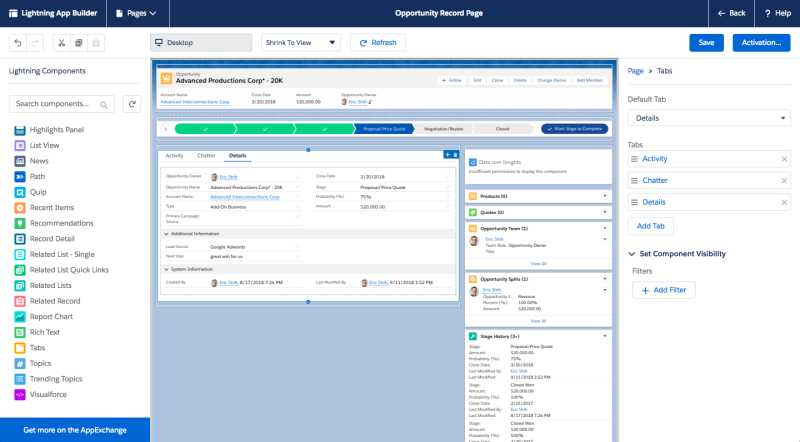Select the Related Record component icon
Screen dimensions: 800x442
point(20,301)
